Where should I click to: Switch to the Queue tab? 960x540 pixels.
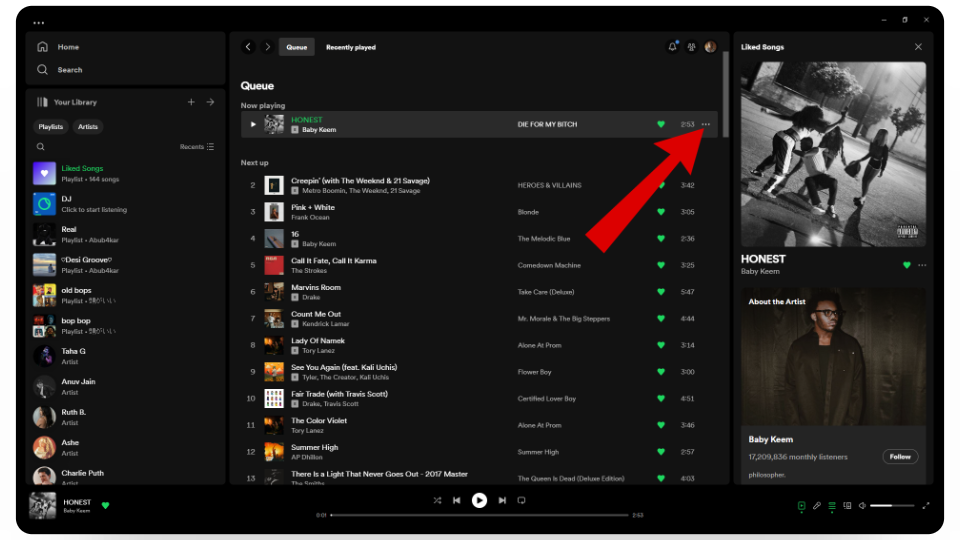[x=296, y=47]
